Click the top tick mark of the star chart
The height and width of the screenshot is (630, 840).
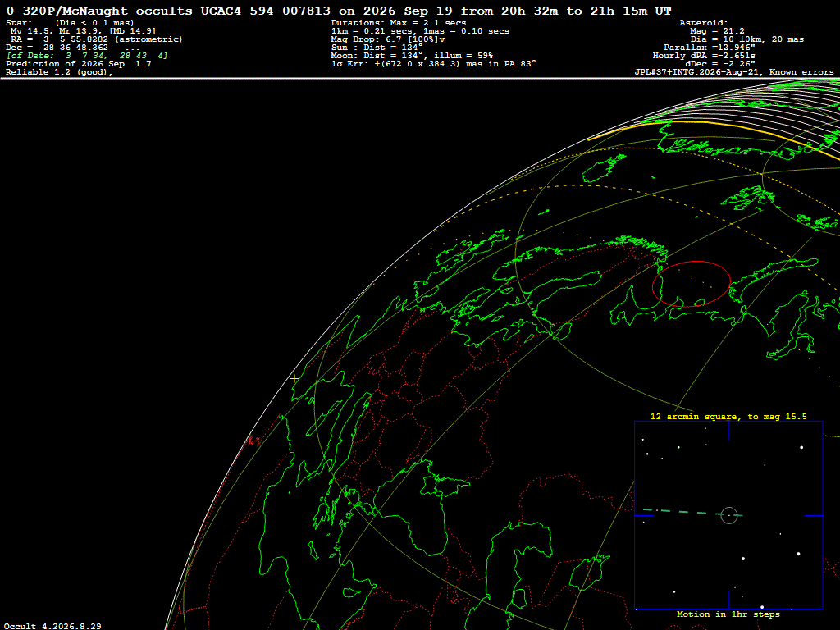729,430
